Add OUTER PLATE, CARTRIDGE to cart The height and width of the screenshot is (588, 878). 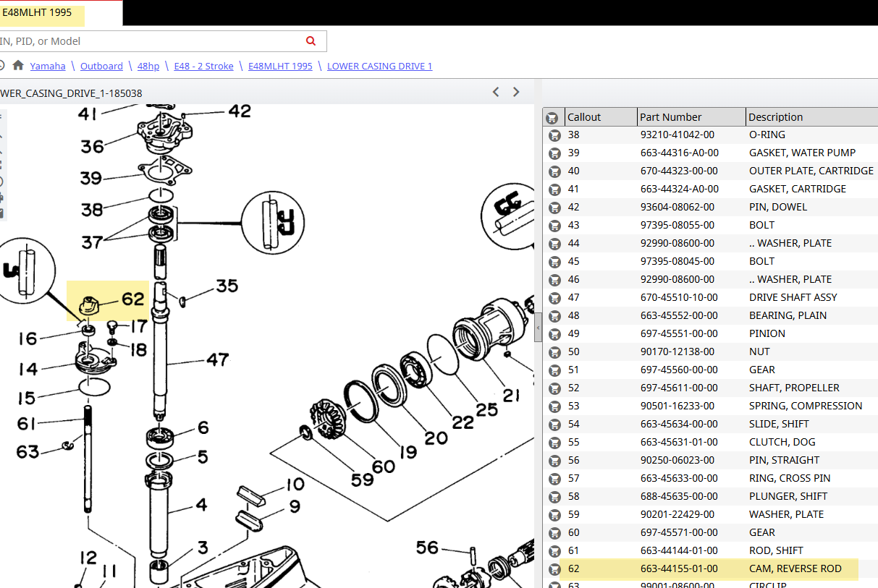(x=554, y=171)
